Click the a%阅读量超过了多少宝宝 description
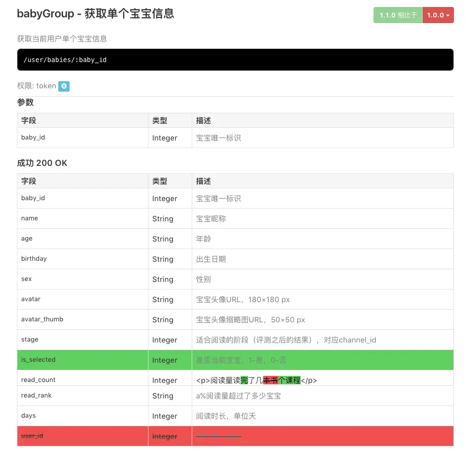The height and width of the screenshot is (452, 476). tap(238, 396)
